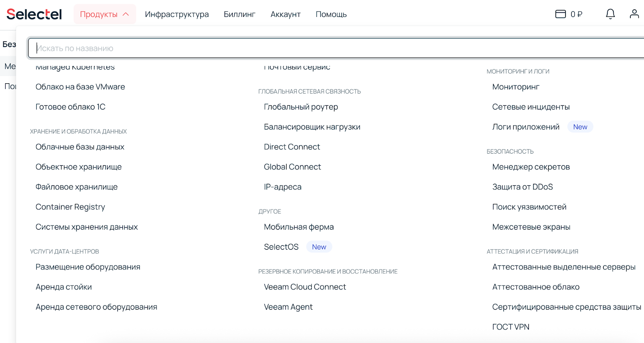Open Облачные базы данных
Image resolution: width=644 pixels, height=343 pixels.
tap(80, 147)
